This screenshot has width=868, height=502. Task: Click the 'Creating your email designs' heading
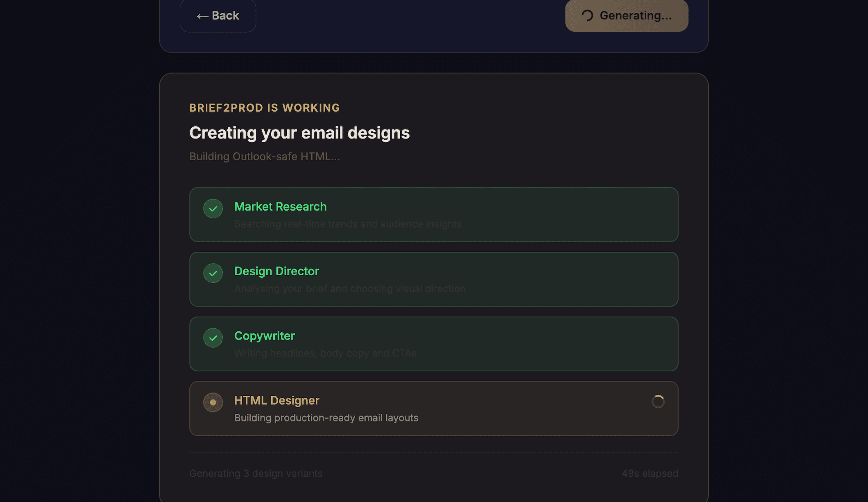tap(299, 133)
